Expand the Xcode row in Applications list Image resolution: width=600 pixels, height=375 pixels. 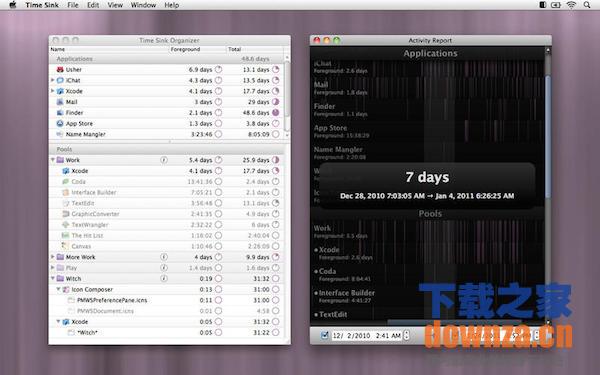pyautogui.click(x=53, y=91)
